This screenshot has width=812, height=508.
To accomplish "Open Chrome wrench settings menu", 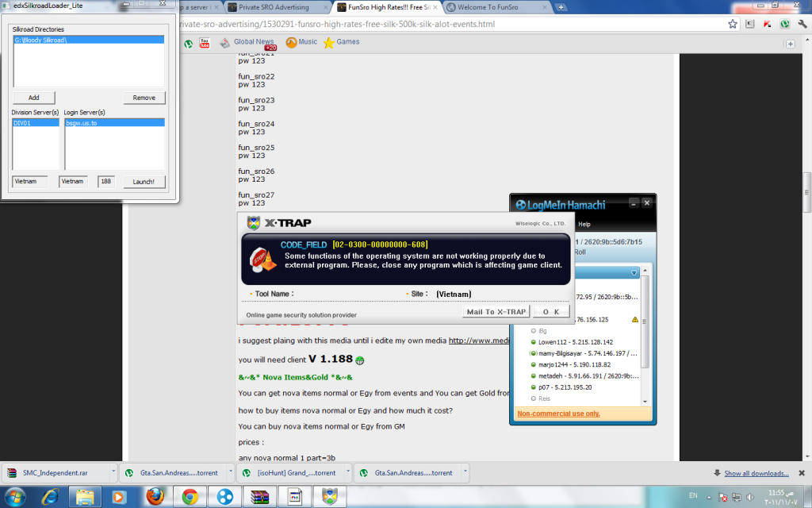I will point(802,24).
